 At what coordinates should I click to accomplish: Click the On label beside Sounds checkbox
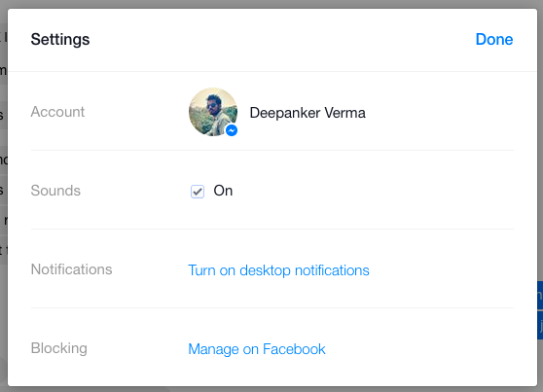223,191
